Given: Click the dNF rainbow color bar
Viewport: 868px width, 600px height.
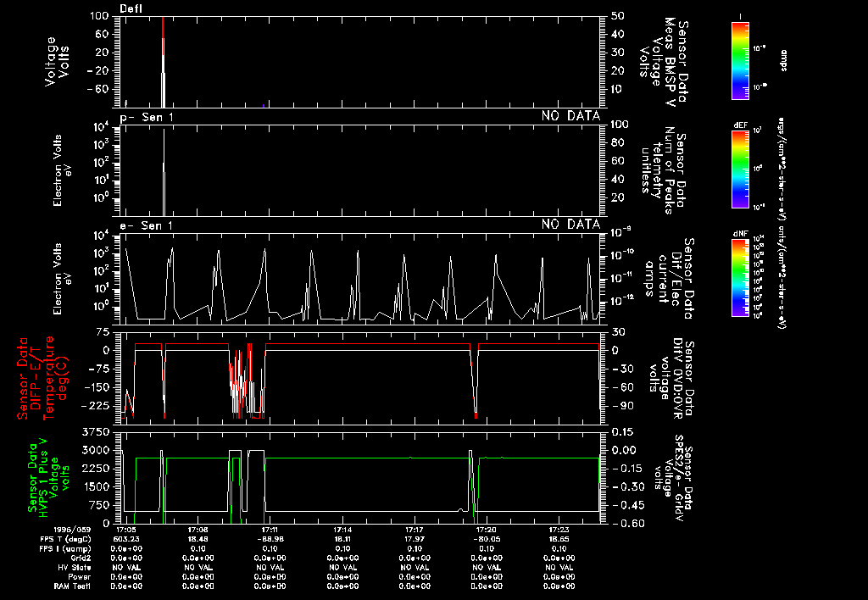Looking at the screenshot, I should click(739, 277).
